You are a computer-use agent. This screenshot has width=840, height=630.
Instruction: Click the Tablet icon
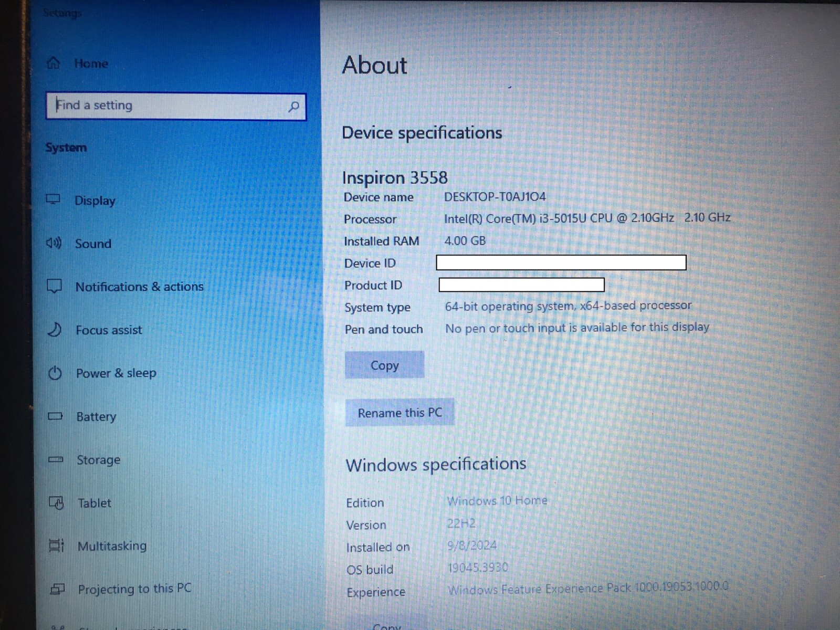[56, 503]
